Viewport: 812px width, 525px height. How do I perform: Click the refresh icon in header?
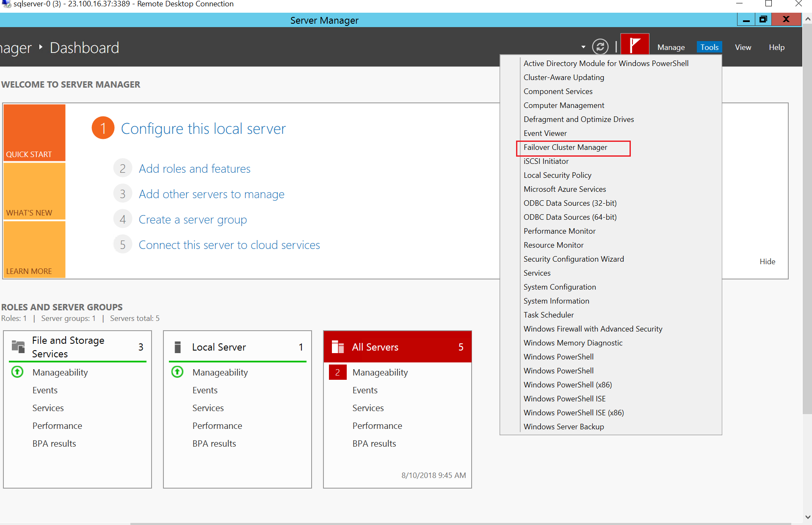[600, 47]
